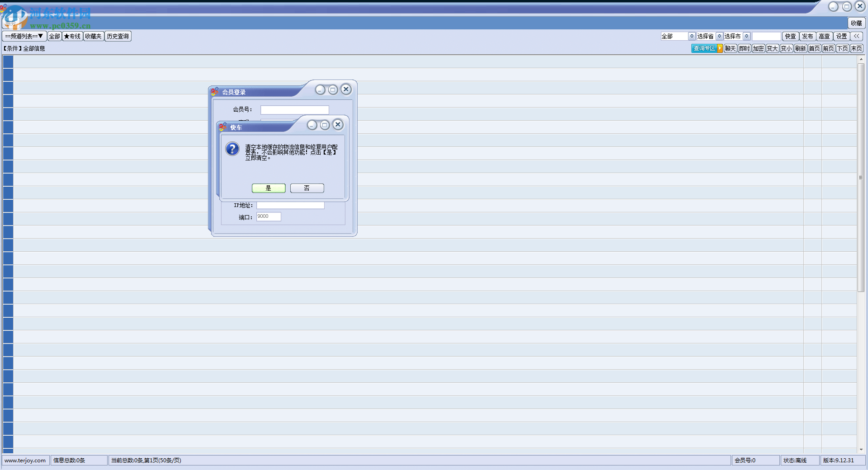This screenshot has width=868, height=470.
Task: Minimize the 快车 dialog
Action: (312, 125)
